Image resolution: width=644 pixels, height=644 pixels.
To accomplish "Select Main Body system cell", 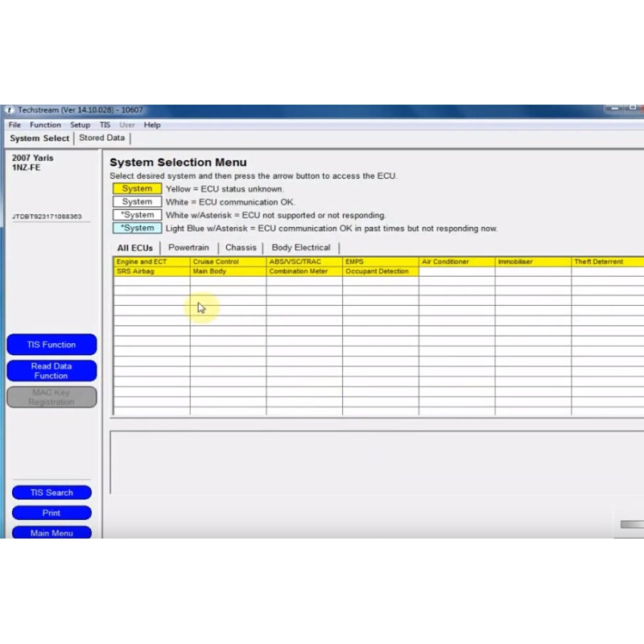I will pyautogui.click(x=228, y=271).
